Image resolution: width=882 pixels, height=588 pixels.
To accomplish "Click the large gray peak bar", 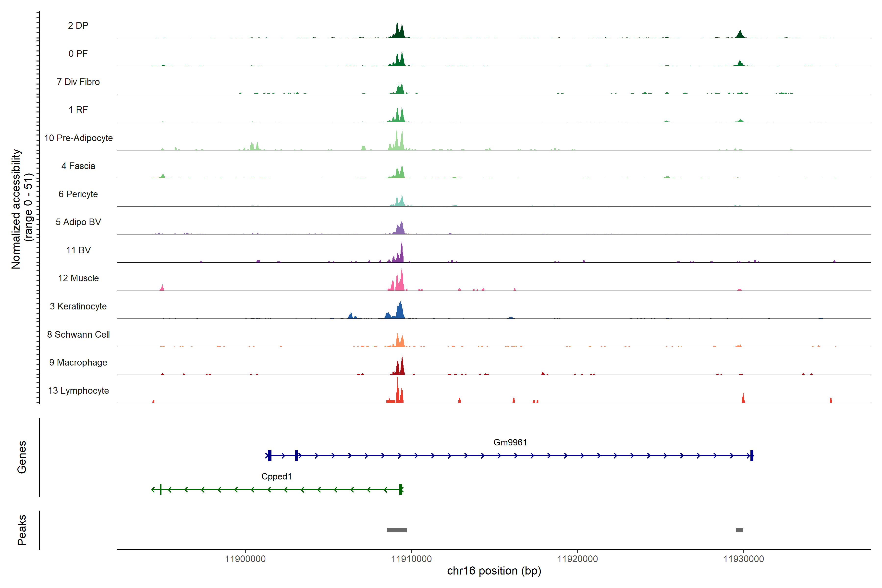I will pos(396,530).
